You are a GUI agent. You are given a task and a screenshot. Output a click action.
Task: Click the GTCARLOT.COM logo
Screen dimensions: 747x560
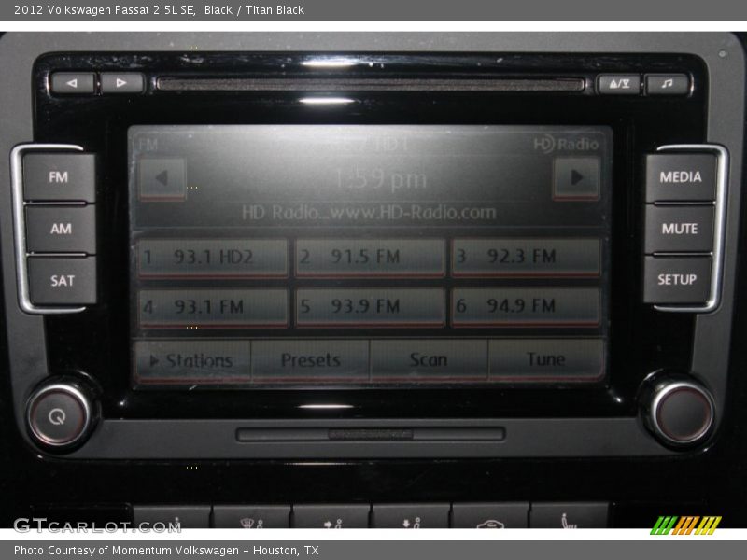click(x=97, y=525)
